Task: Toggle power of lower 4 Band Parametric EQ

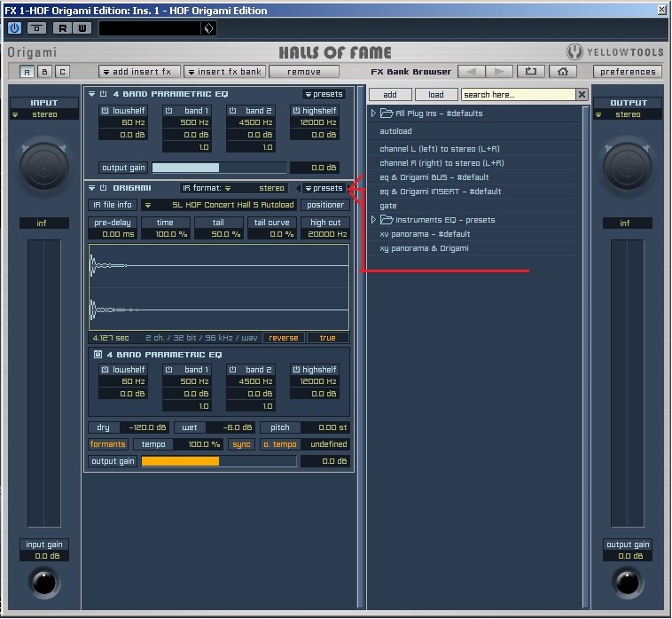Action: tap(98, 355)
